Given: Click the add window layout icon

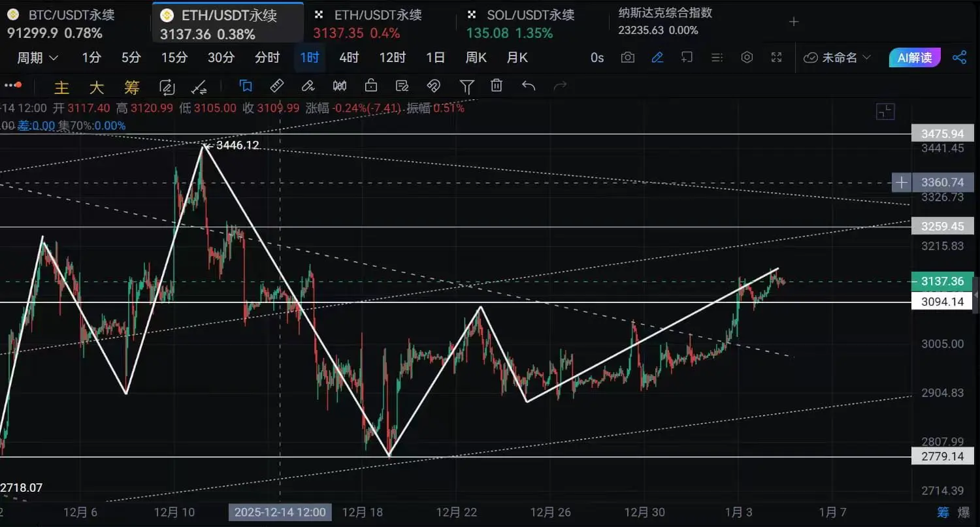Looking at the screenshot, I should pyautogui.click(x=687, y=57).
